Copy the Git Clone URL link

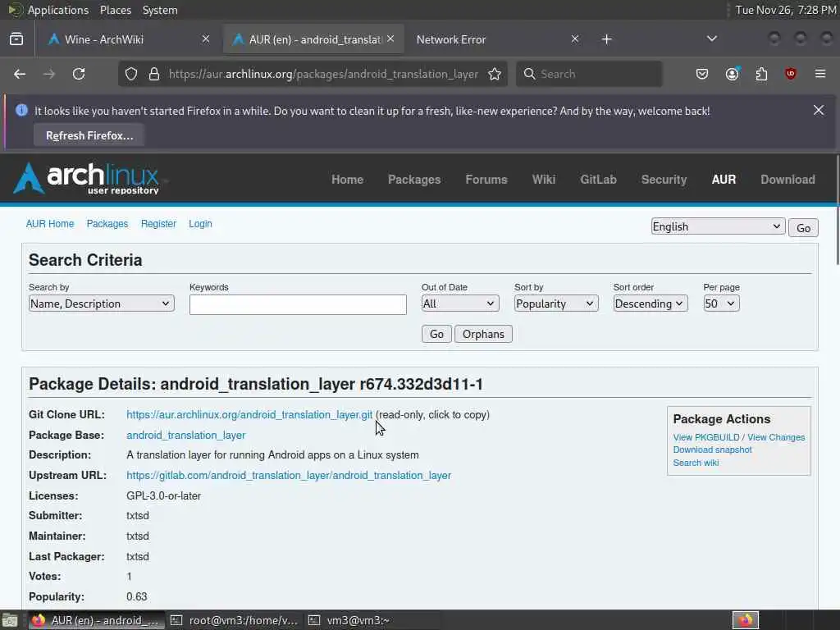click(x=249, y=414)
